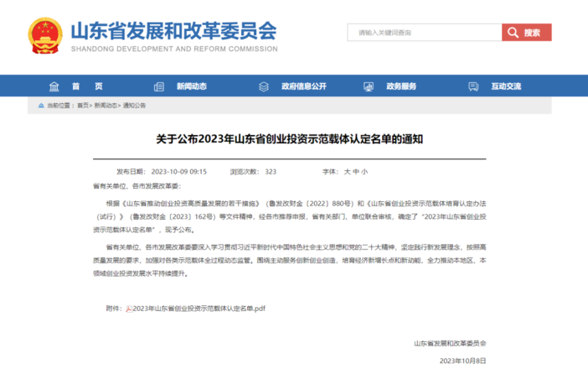Click the keyword search input field
The height and width of the screenshot is (379, 588).
click(424, 33)
